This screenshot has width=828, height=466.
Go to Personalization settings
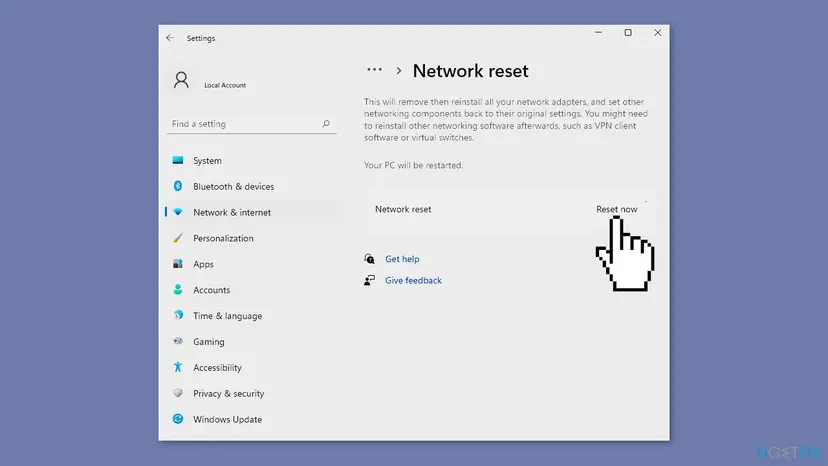pos(251,238)
